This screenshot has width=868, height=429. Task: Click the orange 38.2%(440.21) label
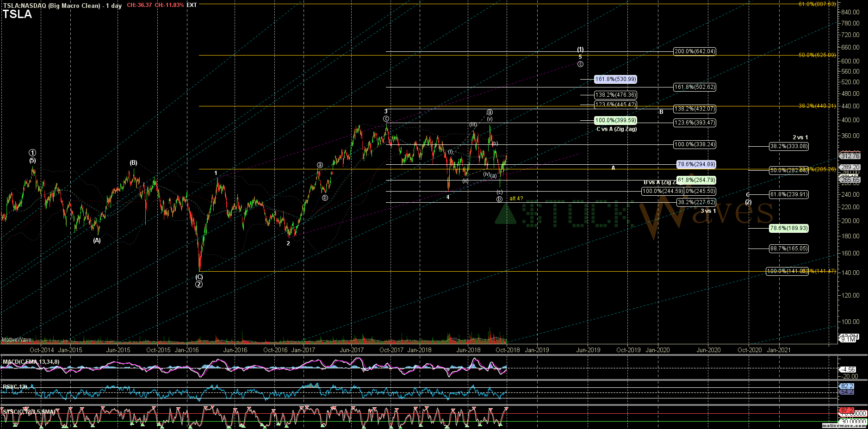click(x=817, y=106)
